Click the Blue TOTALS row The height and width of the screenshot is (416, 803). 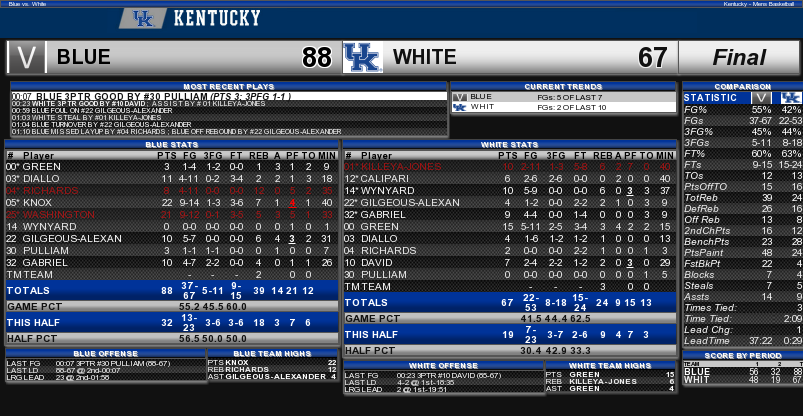172,290
